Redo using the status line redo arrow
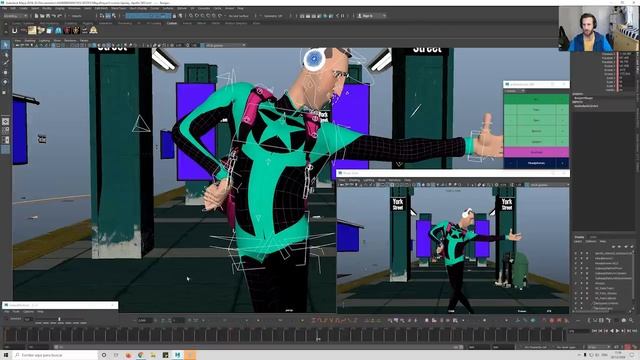This screenshot has height=360, width=640. 60,16
